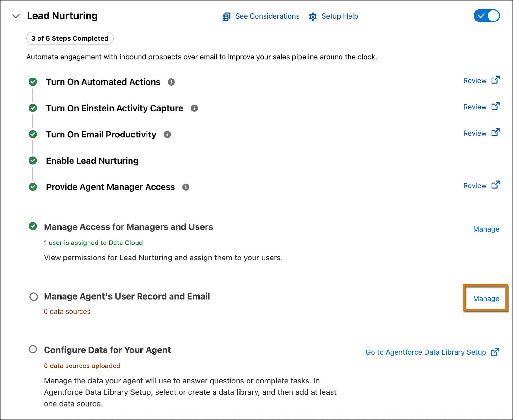Click the info icon beside Provide Agent Manager Access

186,187
